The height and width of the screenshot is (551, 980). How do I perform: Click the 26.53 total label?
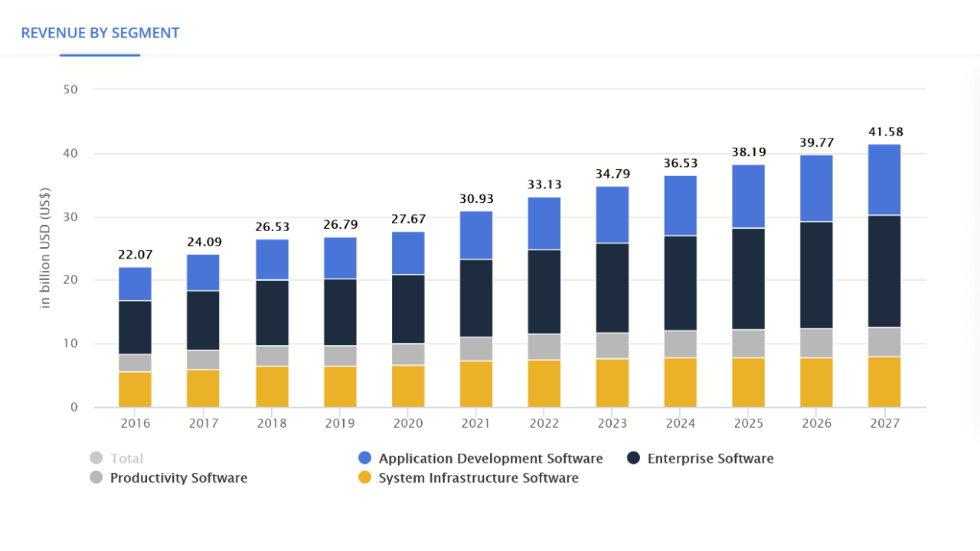pyautogui.click(x=272, y=227)
